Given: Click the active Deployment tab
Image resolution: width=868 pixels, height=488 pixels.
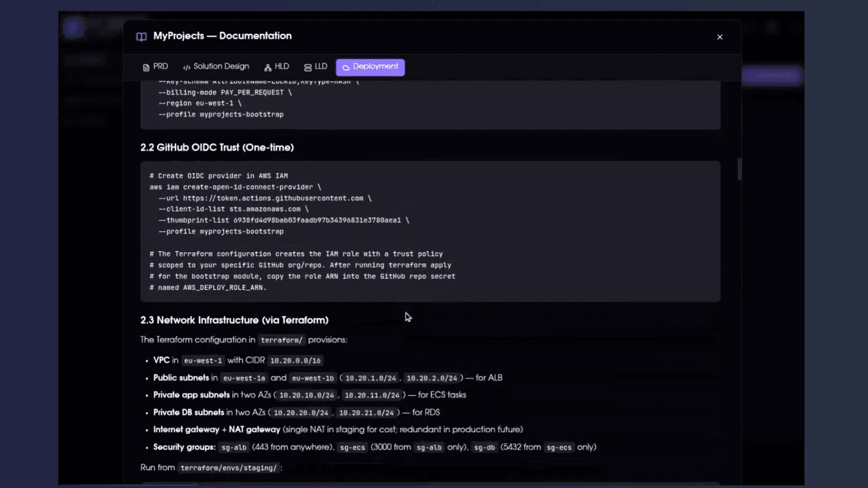Looking at the screenshot, I should click(370, 67).
